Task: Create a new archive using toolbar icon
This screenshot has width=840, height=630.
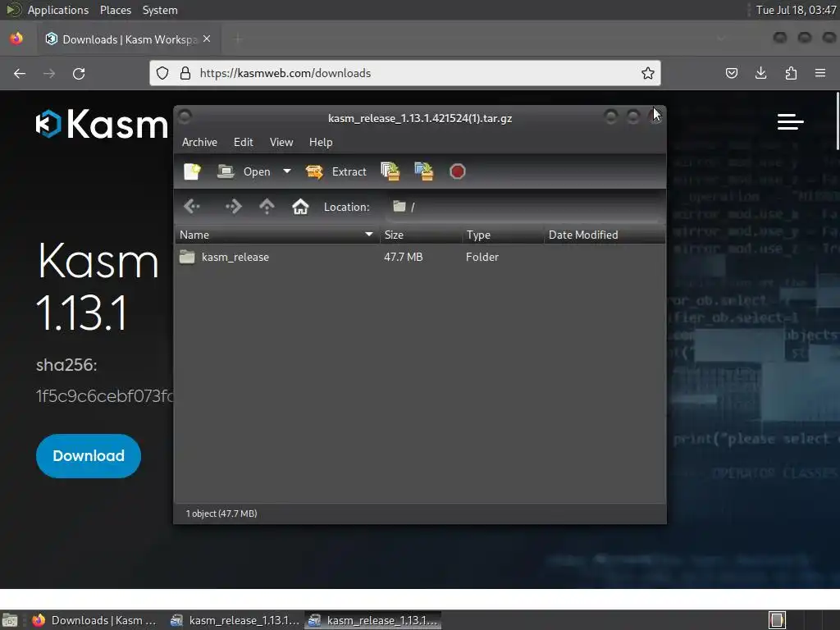Action: click(x=192, y=171)
